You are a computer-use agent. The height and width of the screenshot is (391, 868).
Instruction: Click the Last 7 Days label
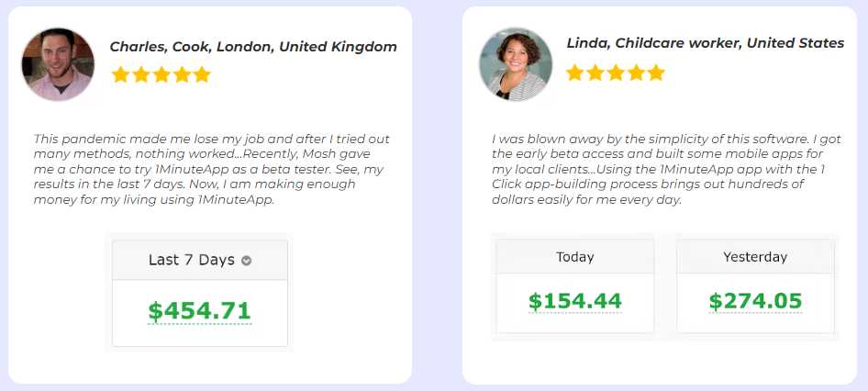[192, 260]
